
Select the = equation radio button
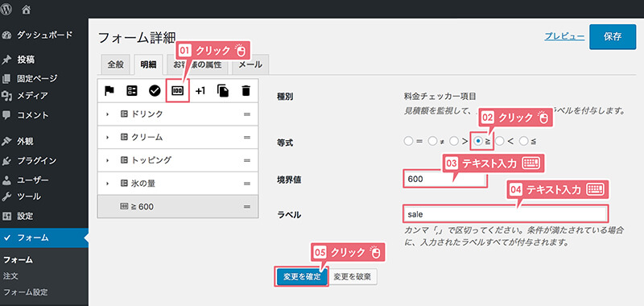pyautogui.click(x=408, y=141)
